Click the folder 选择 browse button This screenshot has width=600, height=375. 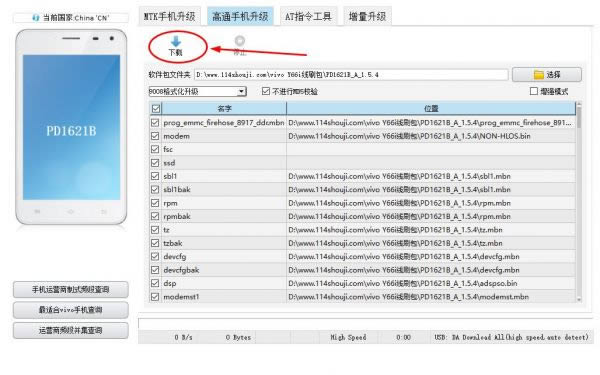pyautogui.click(x=547, y=75)
